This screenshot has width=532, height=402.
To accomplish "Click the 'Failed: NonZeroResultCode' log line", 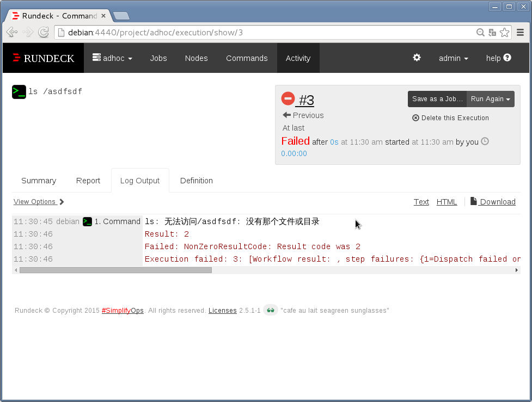I will point(253,247).
